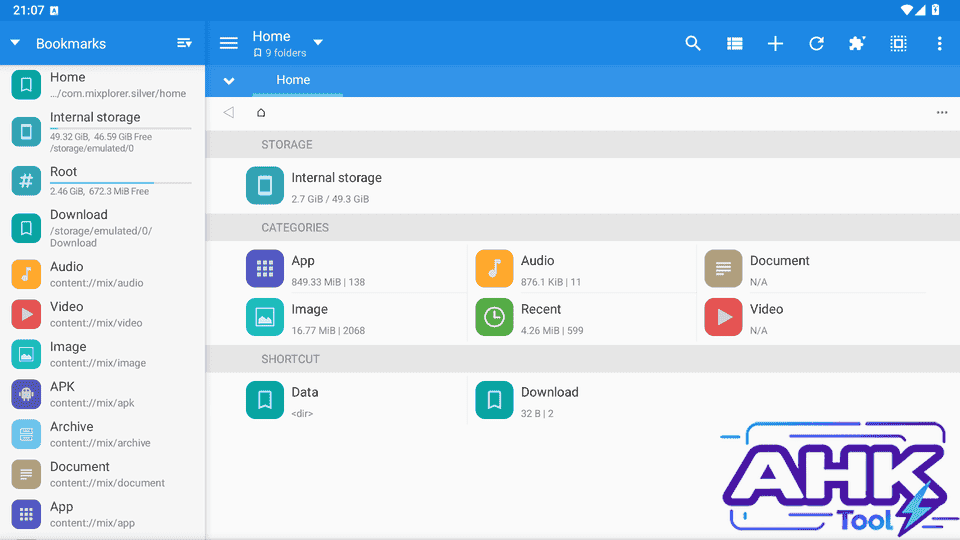
Task: Open the Video bookmark in sidebar
Action: (102, 314)
